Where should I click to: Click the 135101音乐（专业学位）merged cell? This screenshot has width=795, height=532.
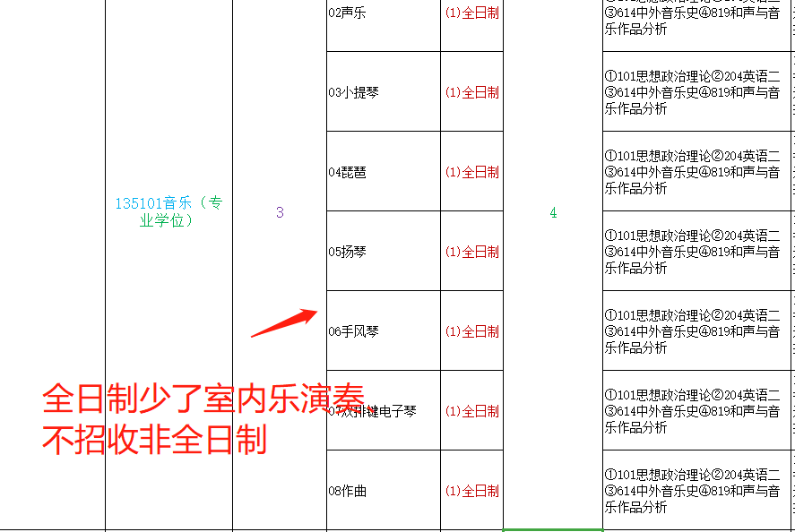coord(169,212)
